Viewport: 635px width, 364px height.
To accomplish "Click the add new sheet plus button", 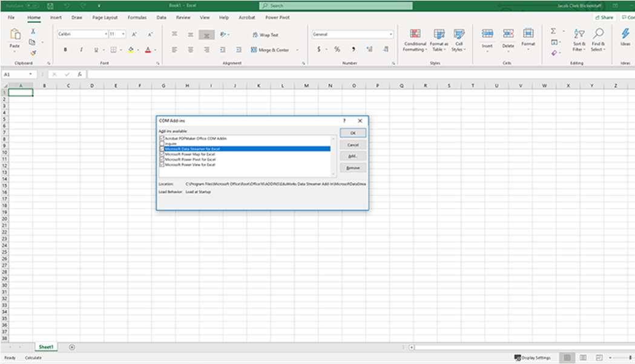I will tap(71, 347).
